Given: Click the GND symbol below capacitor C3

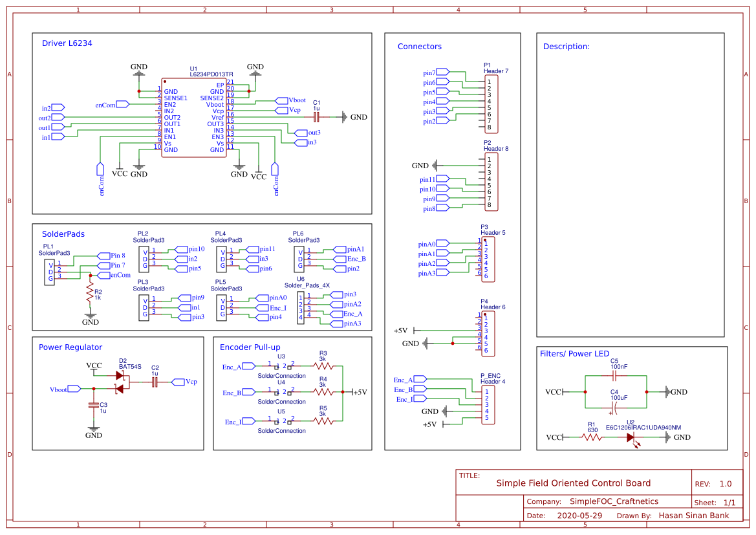Looking at the screenshot, I should 93,428.
